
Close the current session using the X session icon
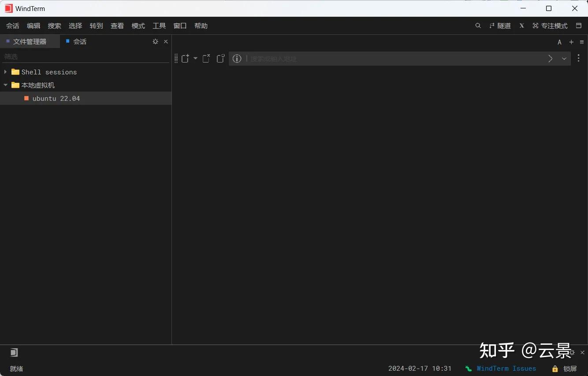tap(206, 58)
